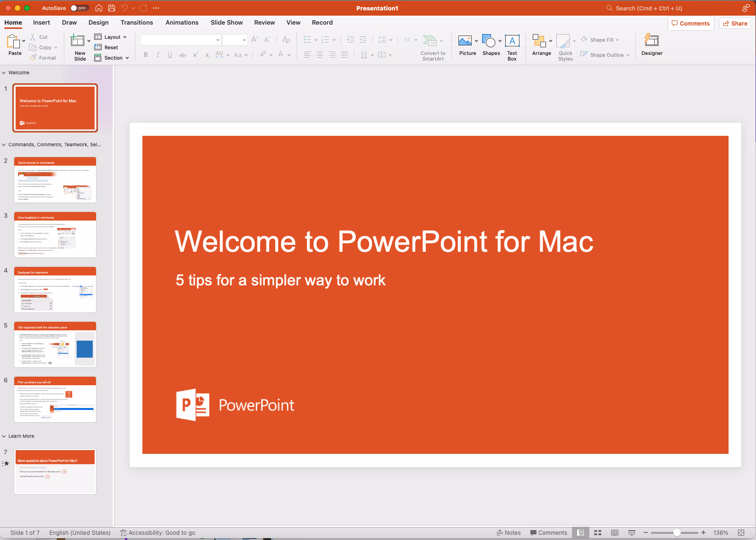This screenshot has width=756, height=540.
Task: Expand the Shapes gallery dropdown
Action: 500,41
